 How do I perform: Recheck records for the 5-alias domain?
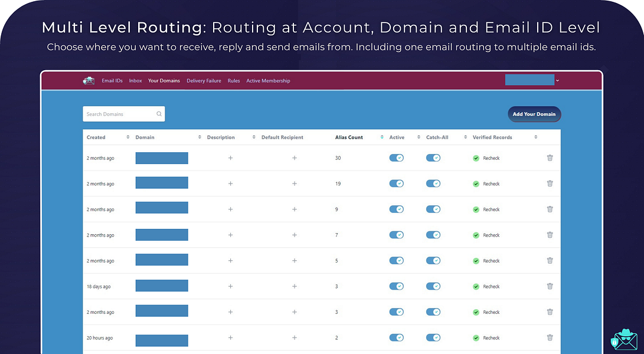tap(491, 261)
